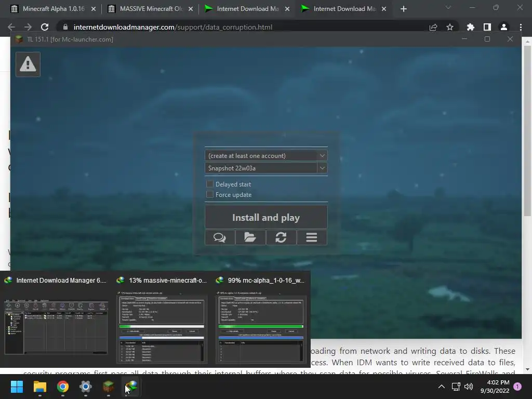Open the Chrome extensions puzzle icon

[x=471, y=27]
